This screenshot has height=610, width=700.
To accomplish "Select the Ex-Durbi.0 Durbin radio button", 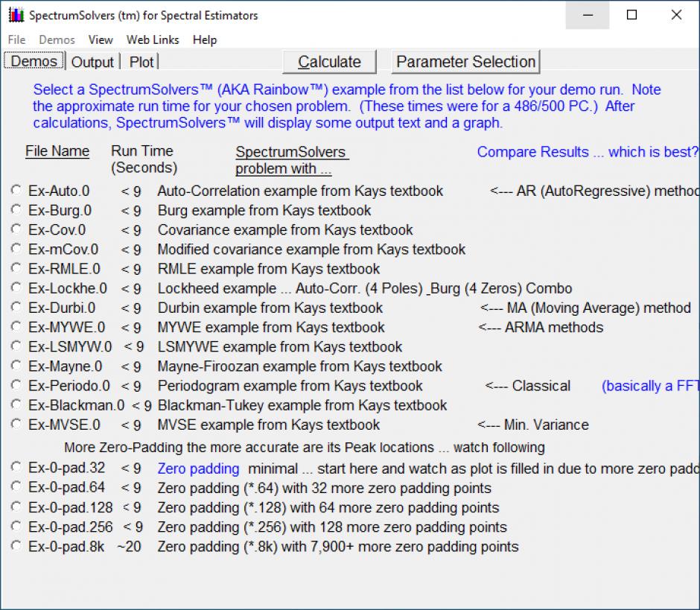I will 16,307.
